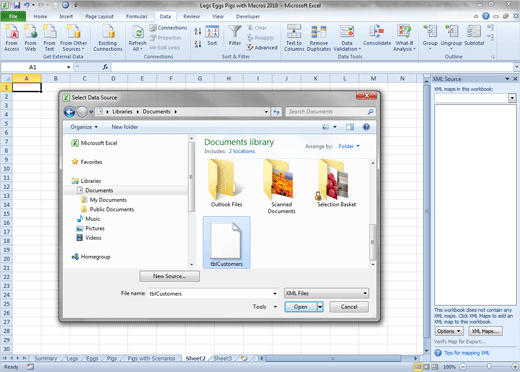
Task: Toggle the Filter funnel
Action: click(x=235, y=36)
